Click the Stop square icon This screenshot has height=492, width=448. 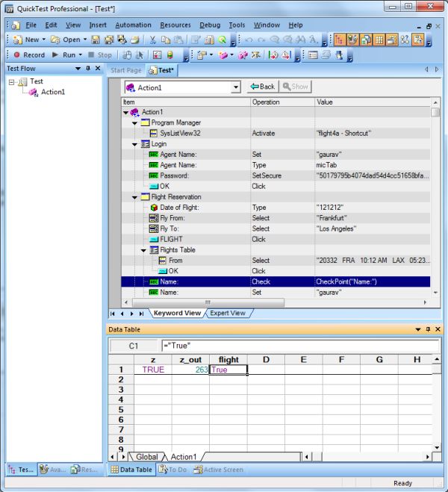(91, 55)
